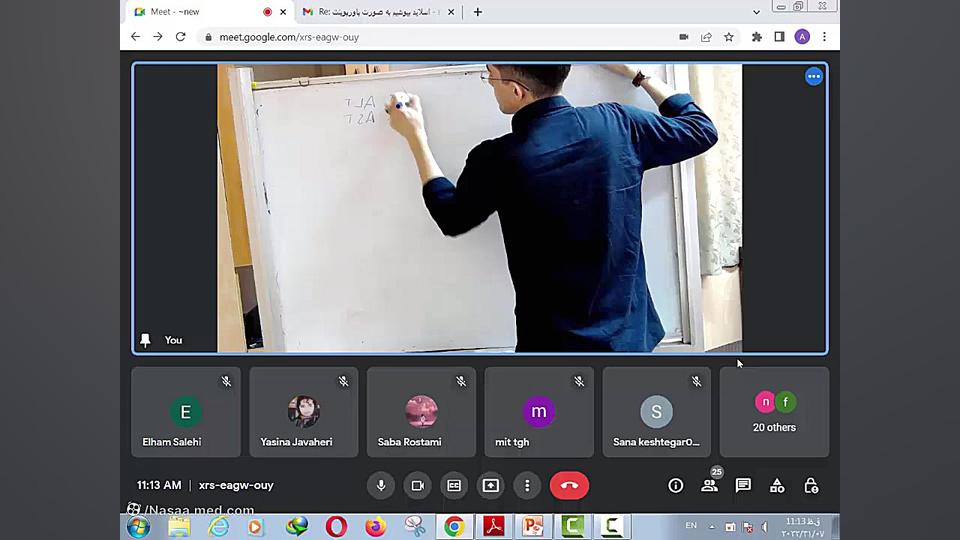Click muted mic icon on Elham Salehi
This screenshot has height=540, width=960.
(227, 381)
